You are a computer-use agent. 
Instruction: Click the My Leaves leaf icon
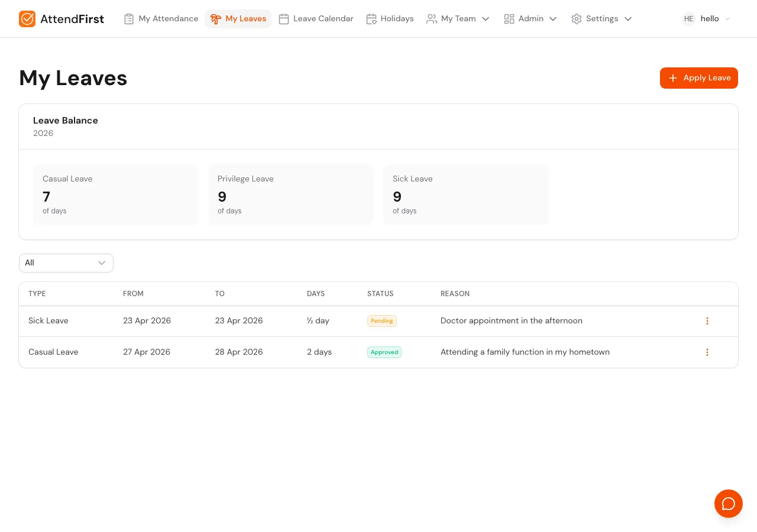[216, 18]
